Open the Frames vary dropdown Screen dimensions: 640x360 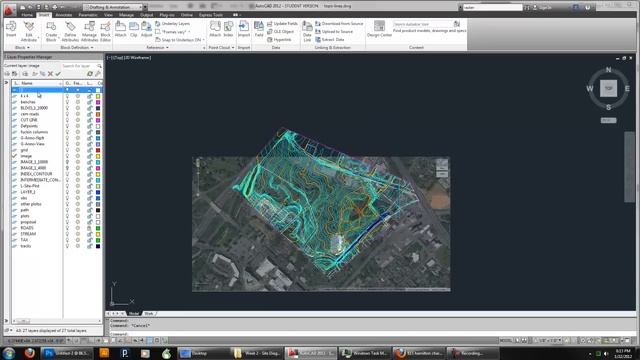click(173, 32)
